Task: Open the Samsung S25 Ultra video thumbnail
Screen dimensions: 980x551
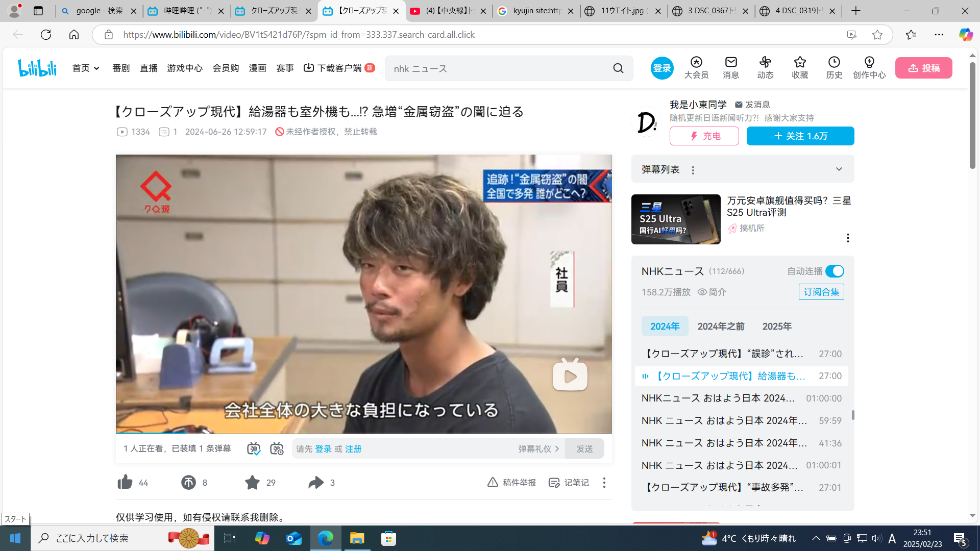Action: (x=675, y=219)
